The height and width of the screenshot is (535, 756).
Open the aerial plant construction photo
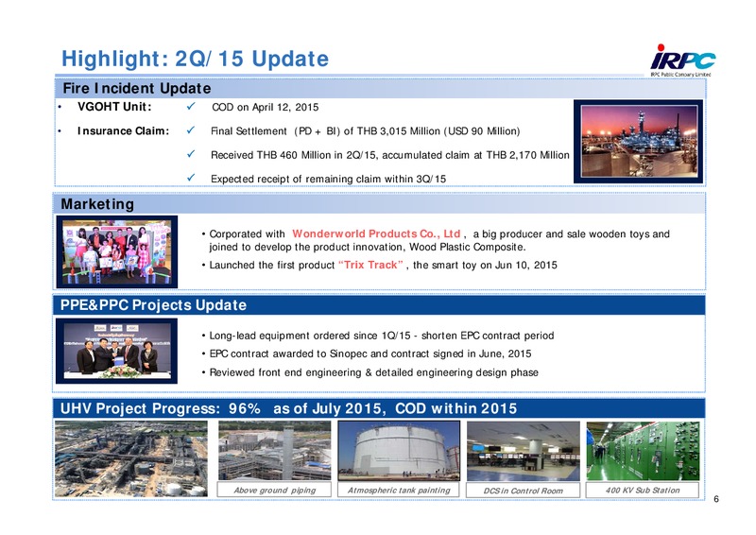click(131, 458)
